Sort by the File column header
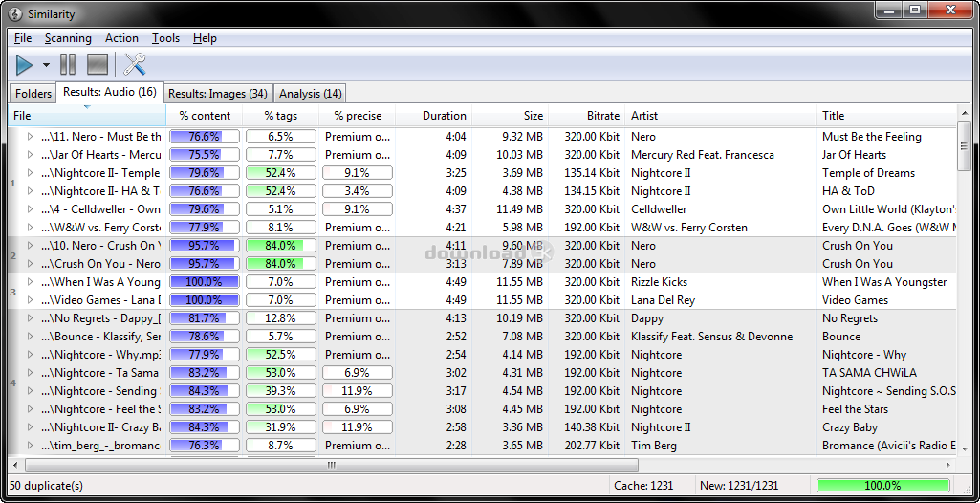Viewport: 980px width, 503px height. 87,116
